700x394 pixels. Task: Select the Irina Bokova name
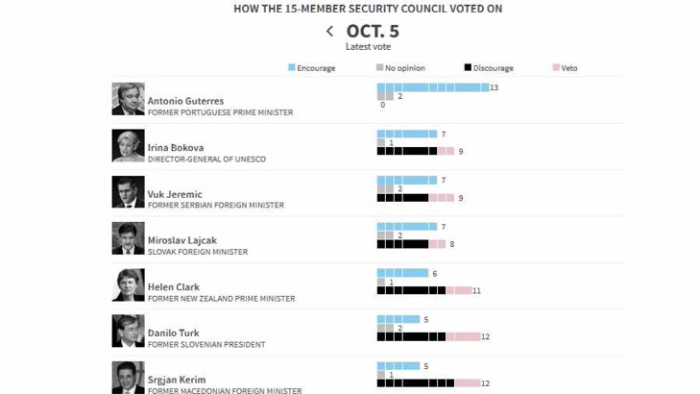pyautogui.click(x=176, y=148)
